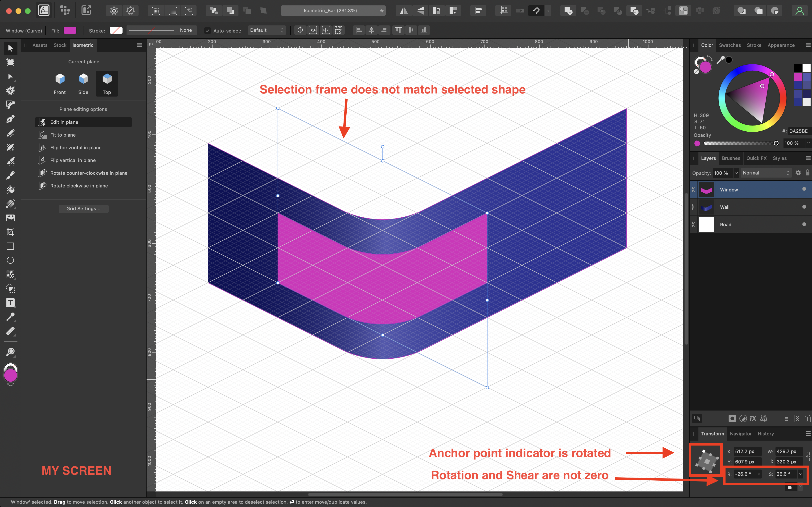812x507 pixels.
Task: Select the Rectangle tool
Action: tap(10, 246)
